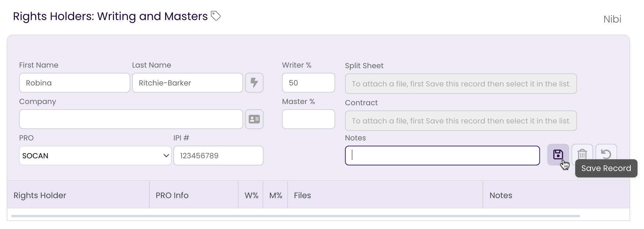Image resolution: width=644 pixels, height=229 pixels.
Task: Click the Nibi text at top right
Action: (612, 19)
